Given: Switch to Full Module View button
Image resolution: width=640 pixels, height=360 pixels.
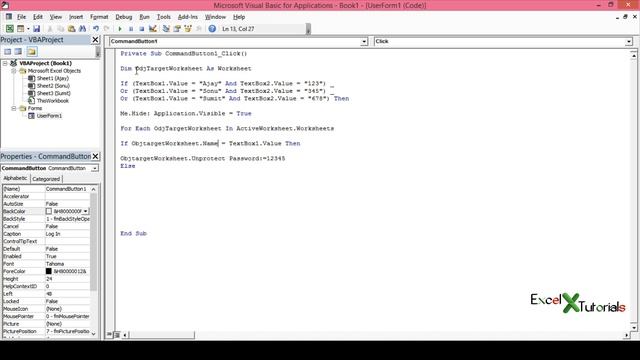Looking at the screenshot, I should coord(117,335).
